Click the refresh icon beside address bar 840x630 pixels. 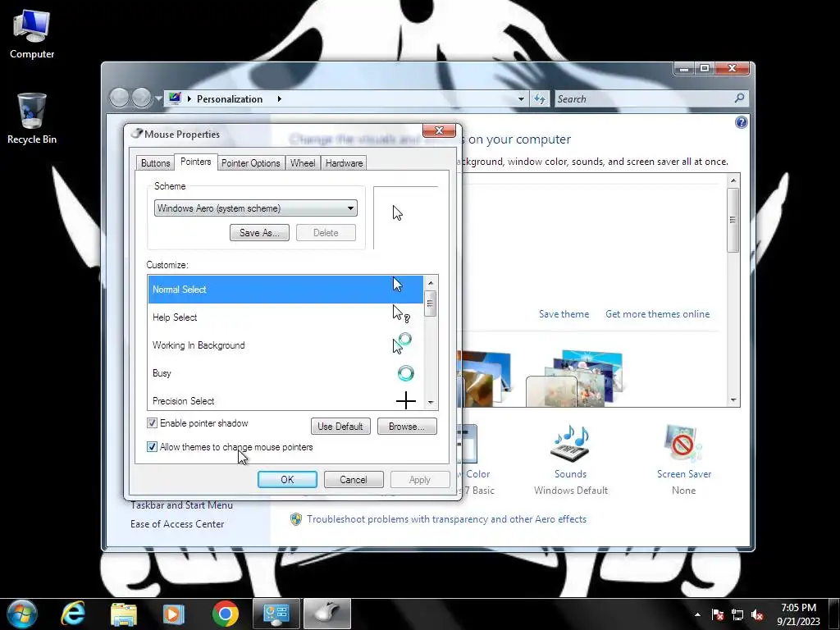(x=540, y=98)
